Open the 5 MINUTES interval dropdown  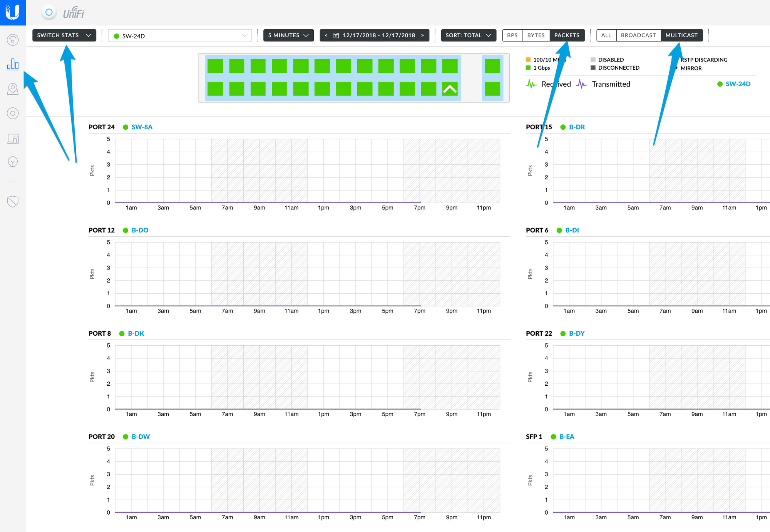point(288,35)
